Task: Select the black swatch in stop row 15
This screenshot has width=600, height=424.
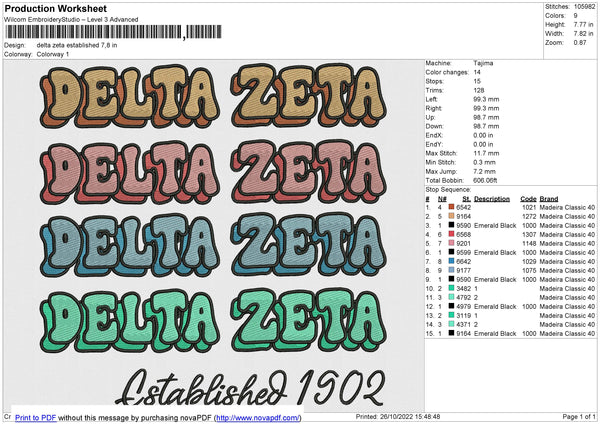Action: pyautogui.click(x=452, y=333)
